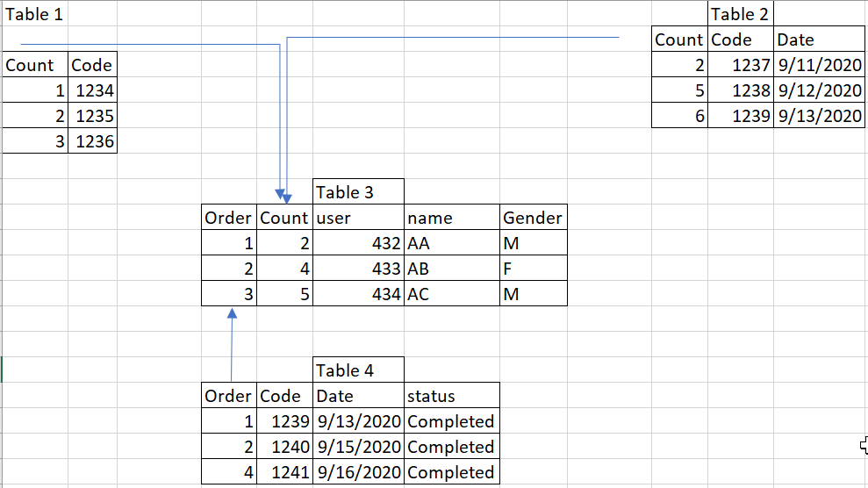Click cell containing 1235
This screenshot has width=868, height=488.
[x=92, y=116]
